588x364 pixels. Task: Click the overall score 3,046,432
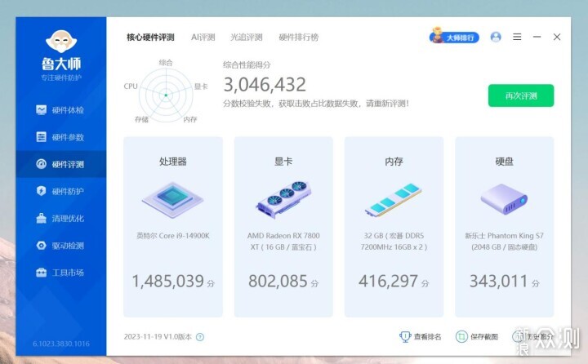[265, 84]
